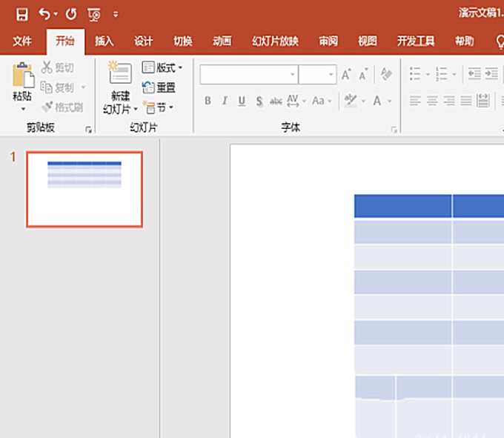Expand the font color dropdown arrow
Viewport: 504px width, 438px height.
click(390, 101)
